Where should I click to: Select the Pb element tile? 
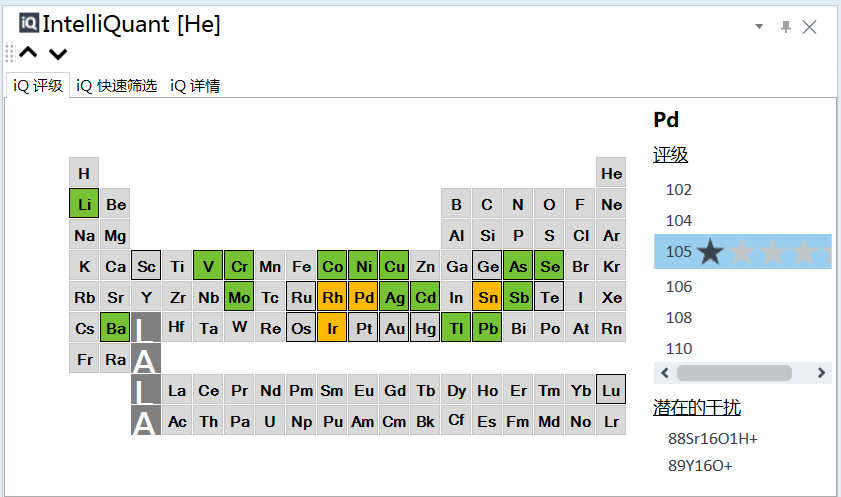(487, 328)
